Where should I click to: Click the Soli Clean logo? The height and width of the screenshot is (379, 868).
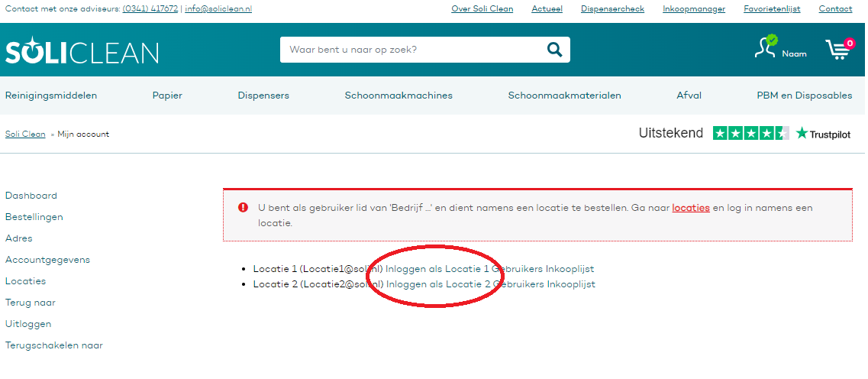(82, 51)
